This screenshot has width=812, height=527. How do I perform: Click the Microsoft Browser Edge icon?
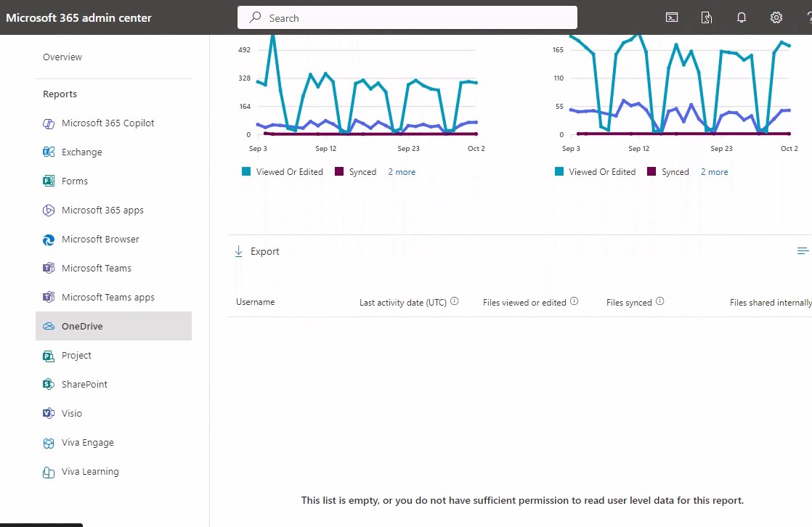[x=49, y=240]
